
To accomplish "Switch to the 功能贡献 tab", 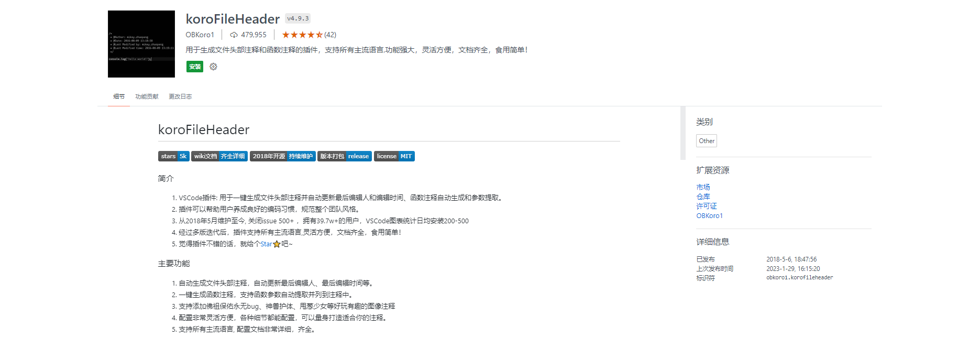I will 147,97.
